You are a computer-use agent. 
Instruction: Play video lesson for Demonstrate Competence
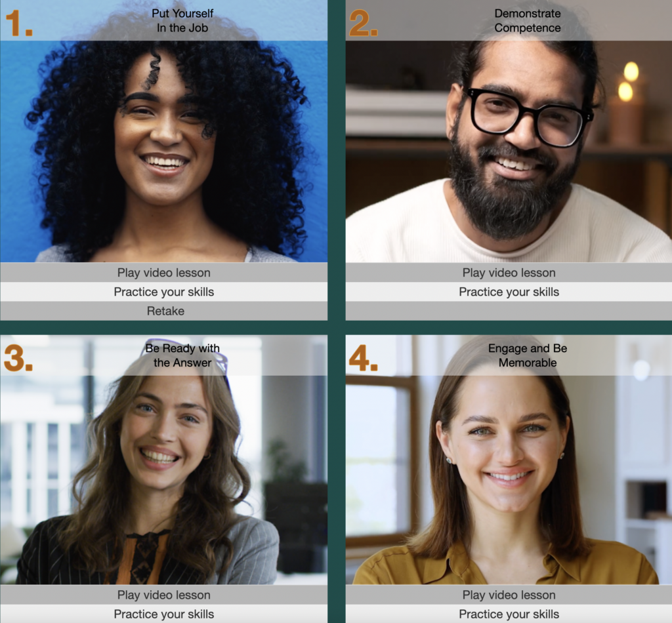point(509,272)
